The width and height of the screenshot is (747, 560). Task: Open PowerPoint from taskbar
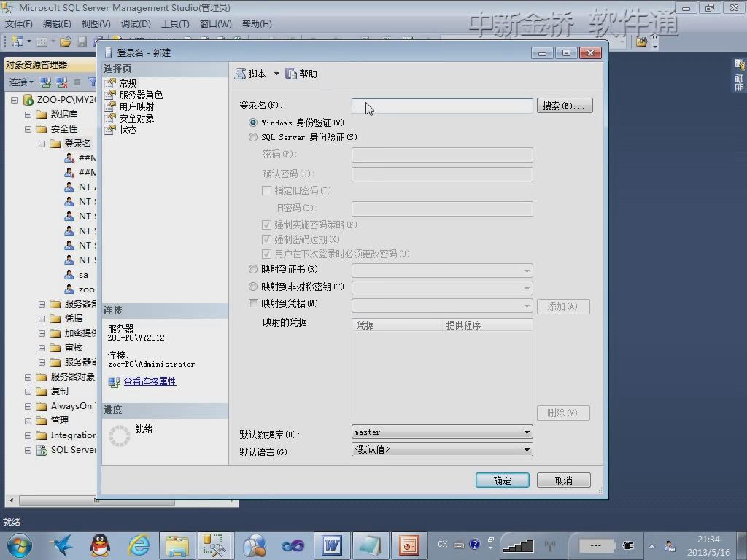click(x=409, y=545)
